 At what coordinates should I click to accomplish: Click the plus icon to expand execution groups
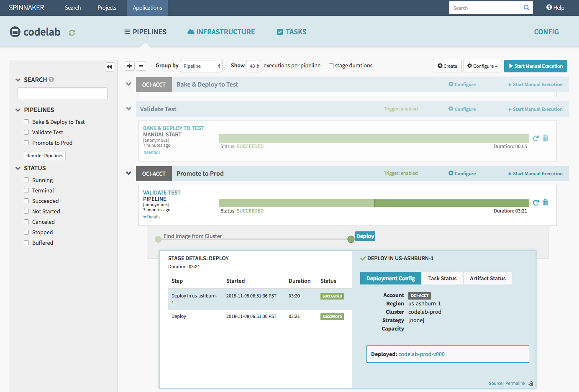coord(129,66)
